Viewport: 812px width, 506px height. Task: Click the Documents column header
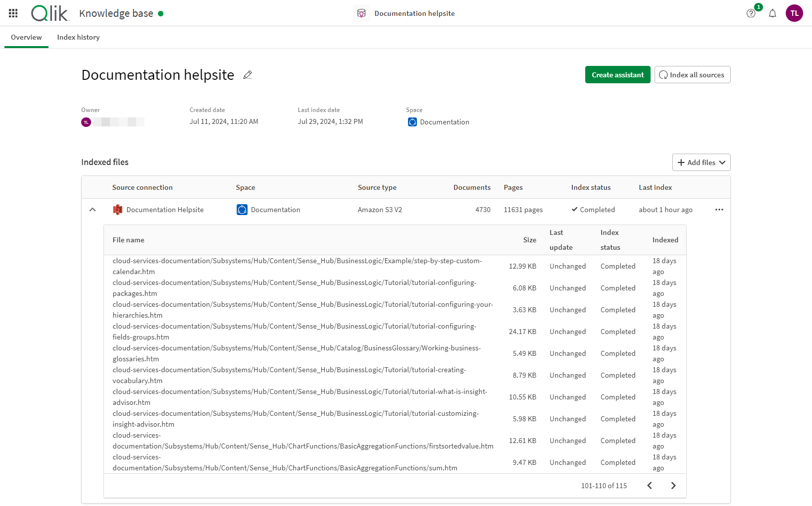(472, 187)
